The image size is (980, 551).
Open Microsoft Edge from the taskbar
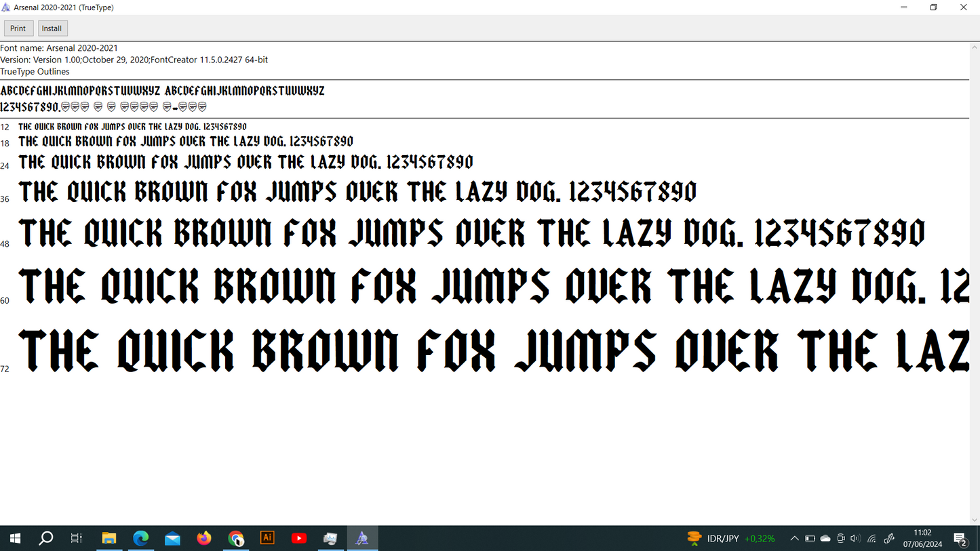pyautogui.click(x=141, y=537)
